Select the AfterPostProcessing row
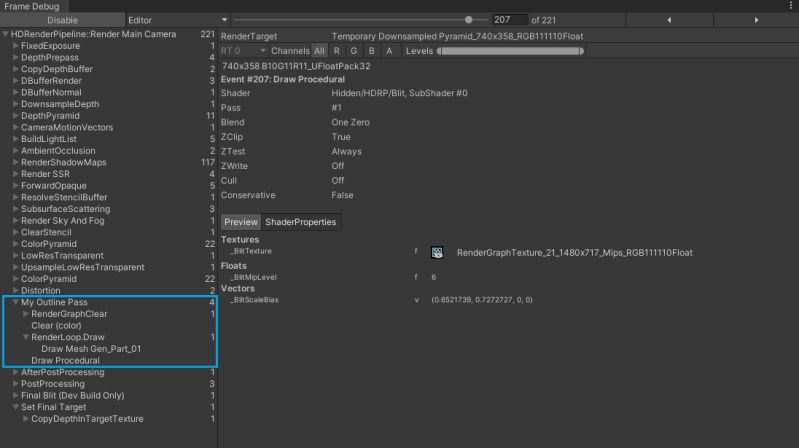This screenshot has width=799, height=448. click(109, 373)
